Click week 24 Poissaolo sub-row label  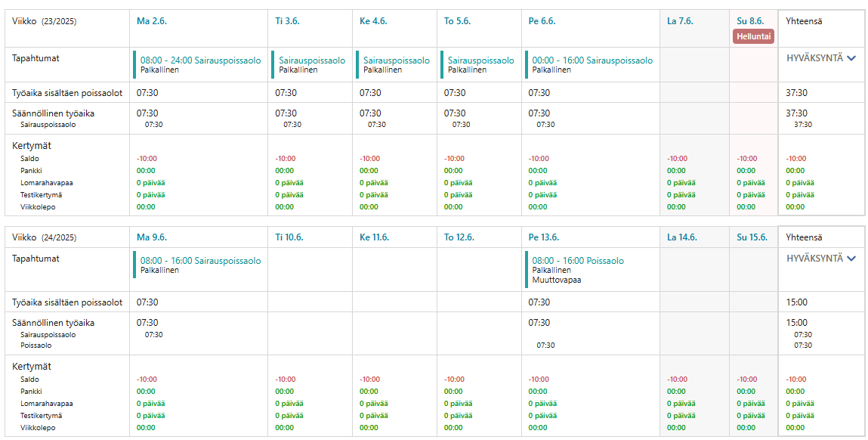36,345
